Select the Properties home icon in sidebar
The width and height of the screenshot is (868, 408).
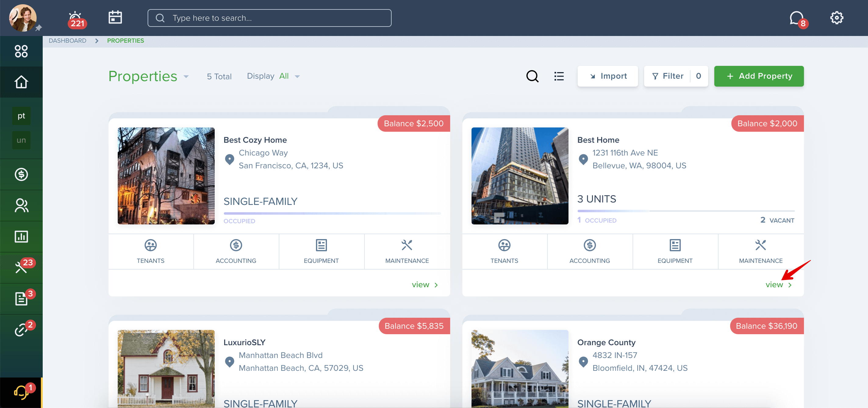point(21,82)
